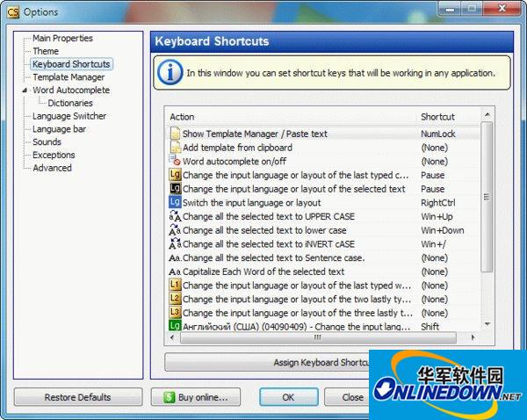The image size is (527, 420).
Task: Click the Buy online... button
Action: click(196, 397)
